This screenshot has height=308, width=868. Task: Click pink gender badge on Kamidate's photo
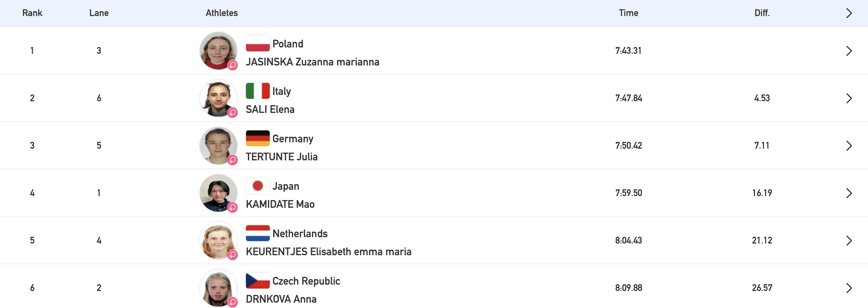233,207
